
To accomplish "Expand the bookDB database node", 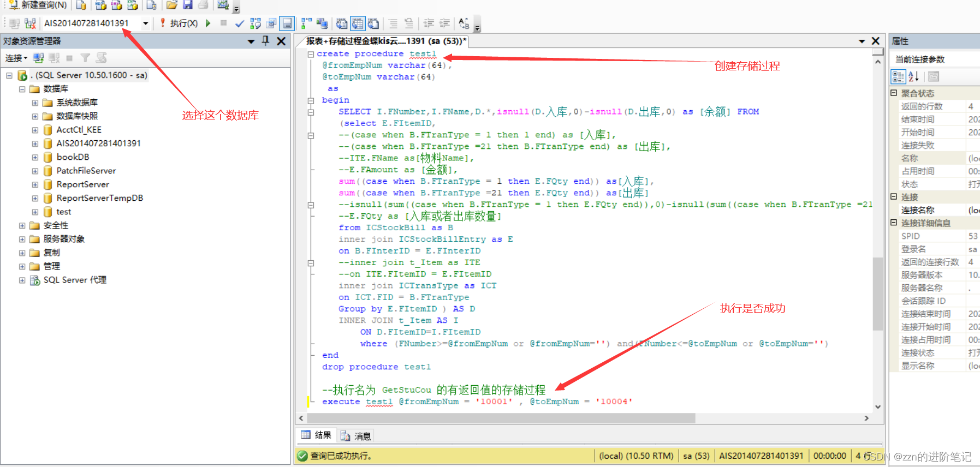I will (35, 157).
